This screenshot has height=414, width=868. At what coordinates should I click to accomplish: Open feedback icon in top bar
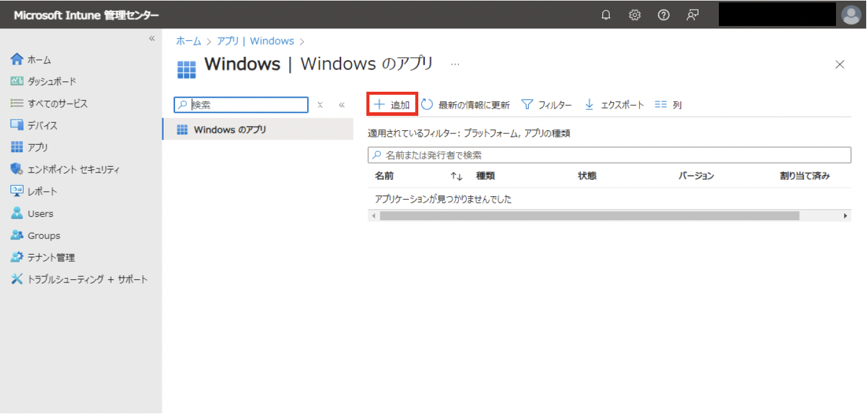(693, 16)
